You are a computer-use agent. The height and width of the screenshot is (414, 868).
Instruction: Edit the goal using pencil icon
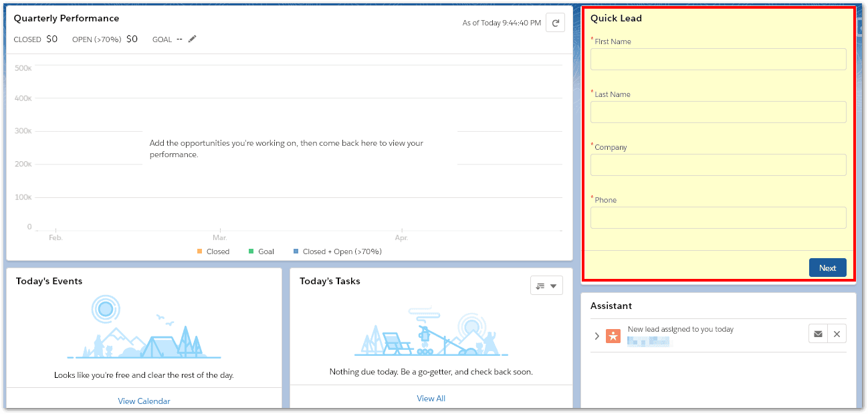click(193, 39)
